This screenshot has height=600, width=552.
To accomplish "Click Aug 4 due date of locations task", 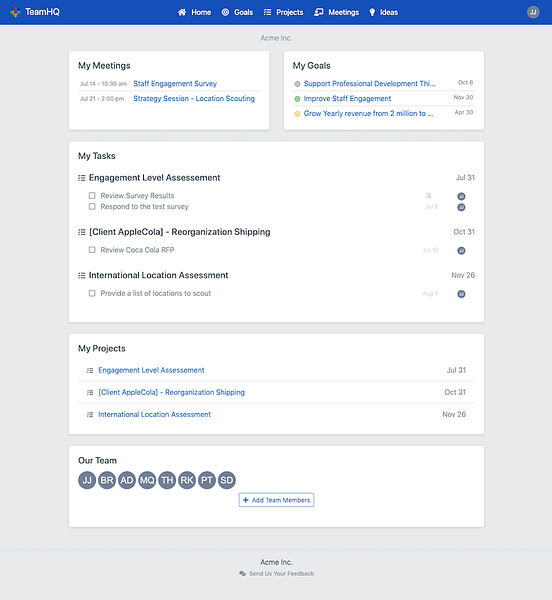I will click(x=430, y=293).
